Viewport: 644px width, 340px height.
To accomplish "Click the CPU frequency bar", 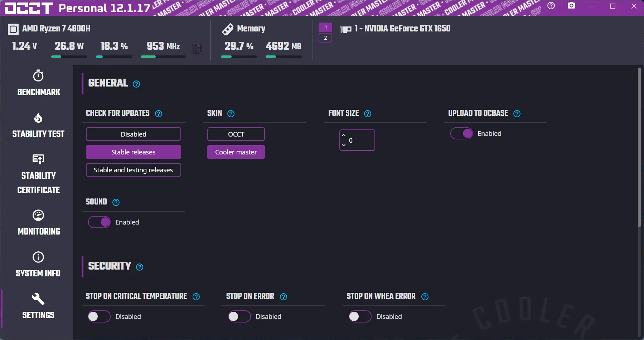I will [163, 56].
